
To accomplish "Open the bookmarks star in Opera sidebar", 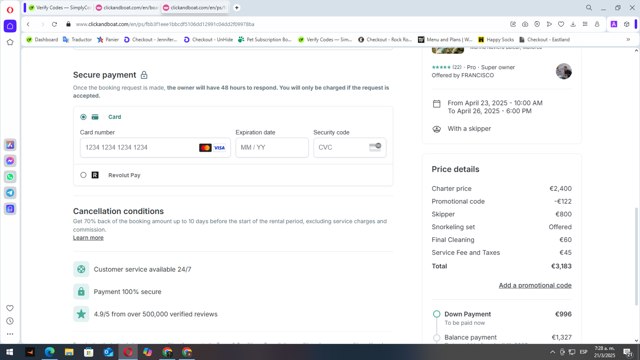I will point(10,42).
